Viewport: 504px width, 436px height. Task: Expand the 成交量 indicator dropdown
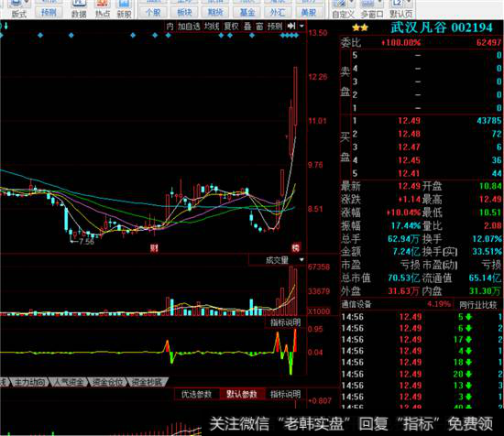[301, 259]
